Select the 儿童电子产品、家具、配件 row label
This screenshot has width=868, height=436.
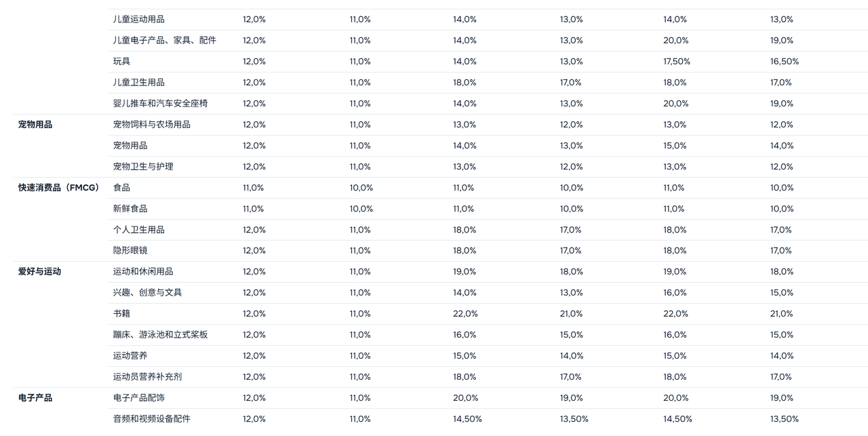[164, 41]
